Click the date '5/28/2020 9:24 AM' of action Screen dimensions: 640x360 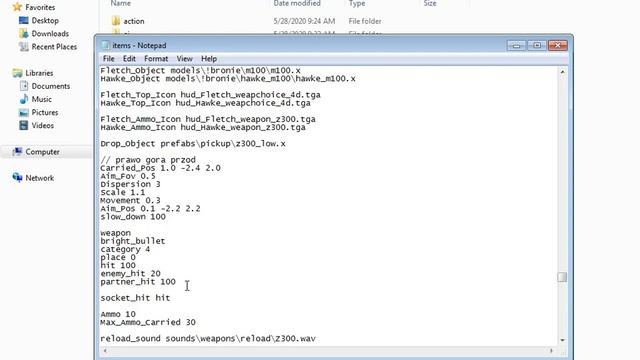[x=304, y=21]
